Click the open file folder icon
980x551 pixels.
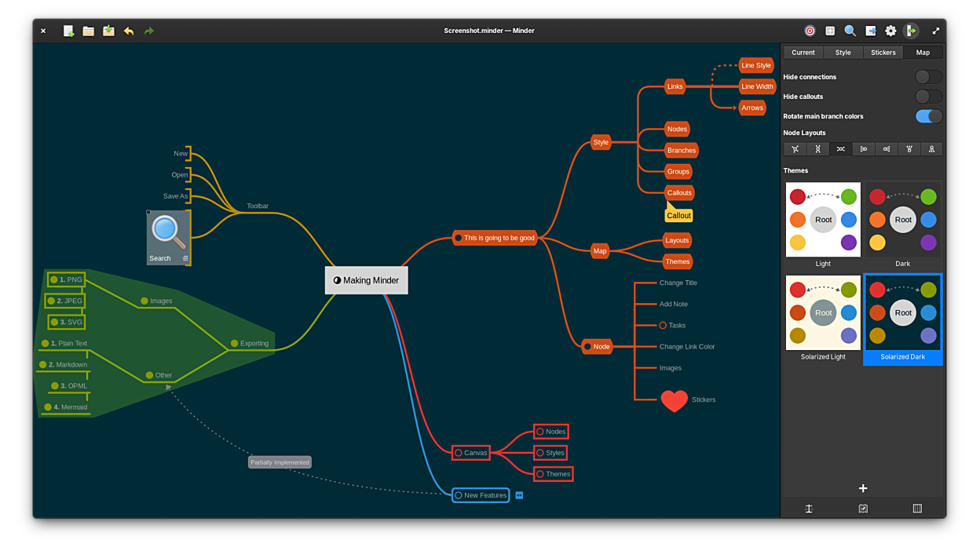[x=89, y=31]
